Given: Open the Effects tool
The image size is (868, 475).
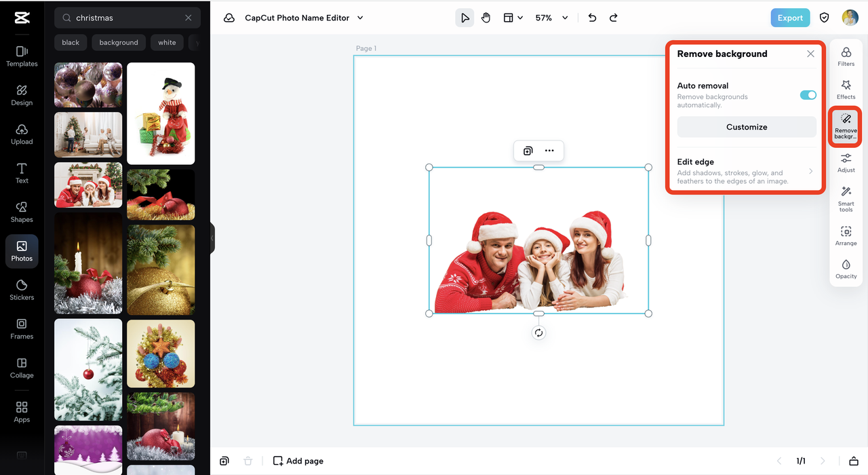Looking at the screenshot, I should (846, 90).
